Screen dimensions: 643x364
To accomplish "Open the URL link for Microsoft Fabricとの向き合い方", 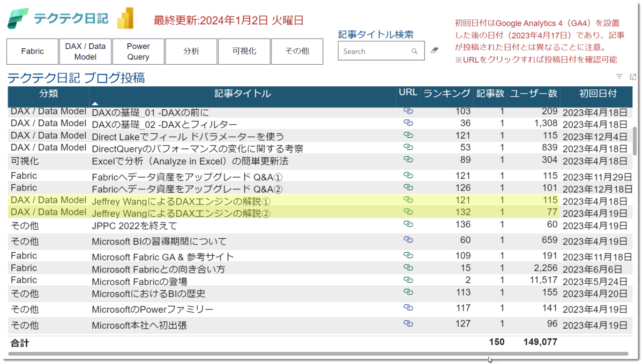I will click(408, 268).
